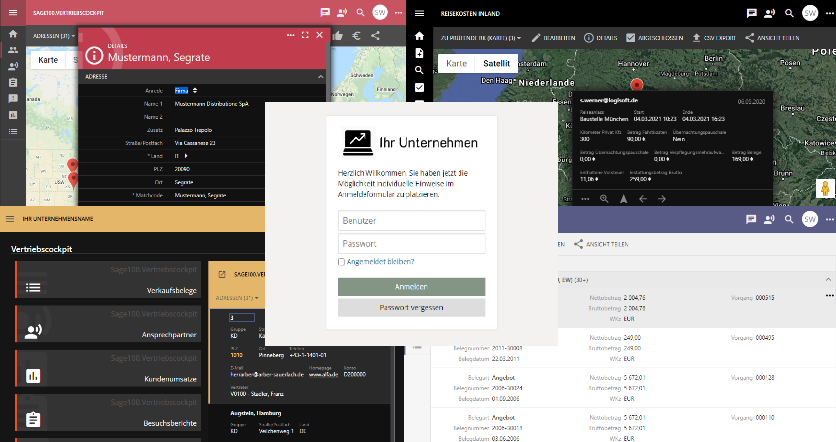Open Anrede Firma selector in details dialog

point(186,91)
